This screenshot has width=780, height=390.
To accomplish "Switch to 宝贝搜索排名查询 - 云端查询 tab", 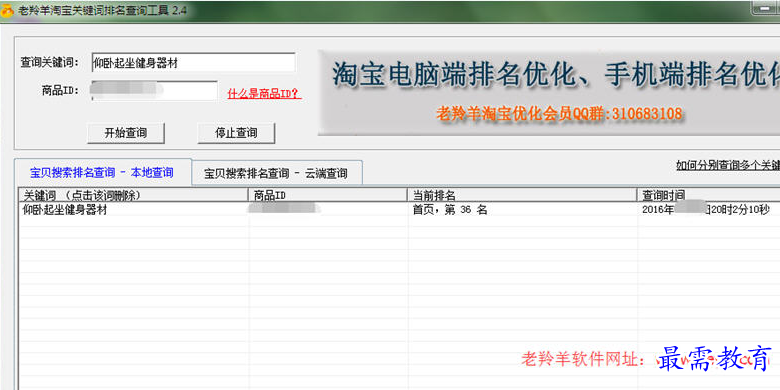I will 276,174.
